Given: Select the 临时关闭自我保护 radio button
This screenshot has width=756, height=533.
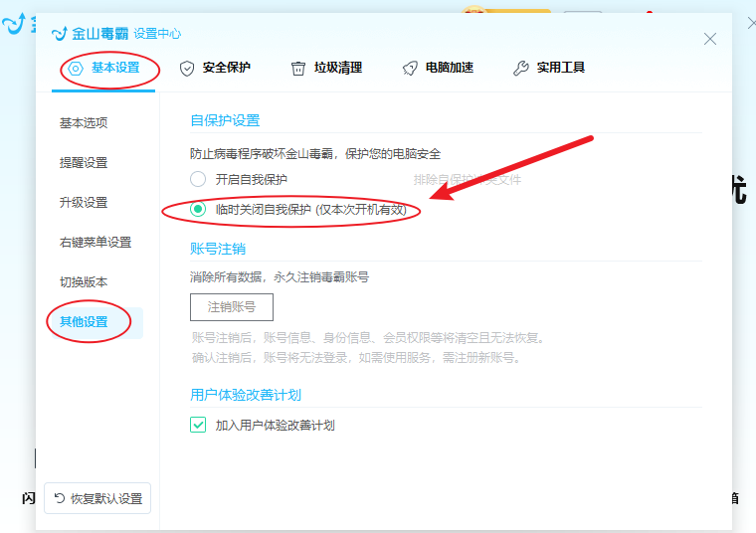Looking at the screenshot, I should (198, 209).
